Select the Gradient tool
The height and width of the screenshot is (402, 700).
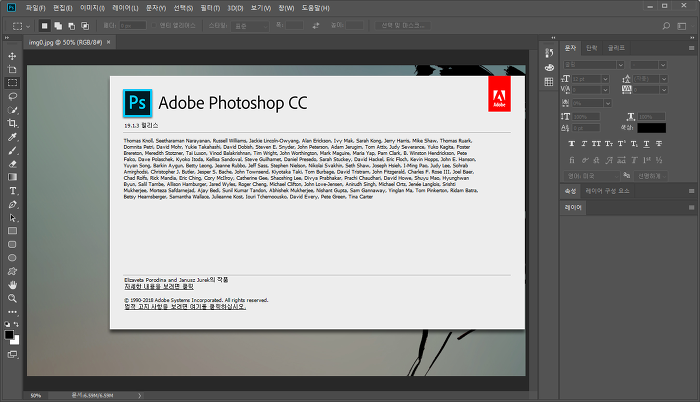click(x=12, y=177)
